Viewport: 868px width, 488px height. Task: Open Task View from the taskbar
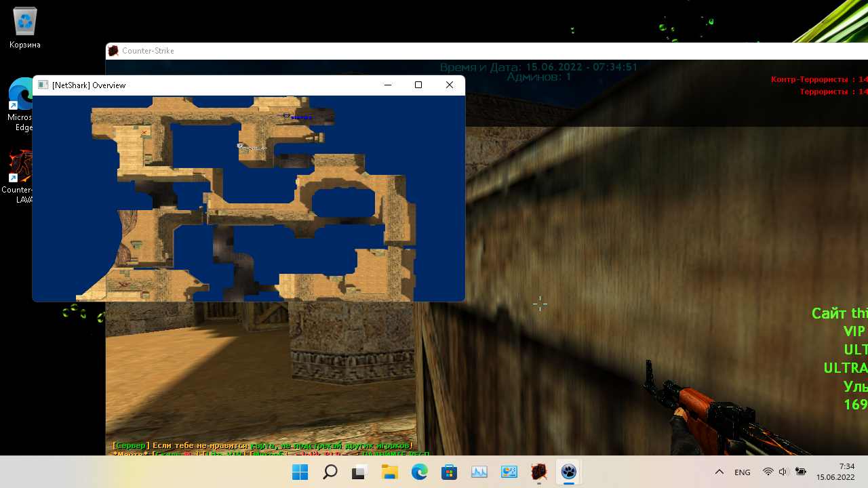click(x=359, y=472)
